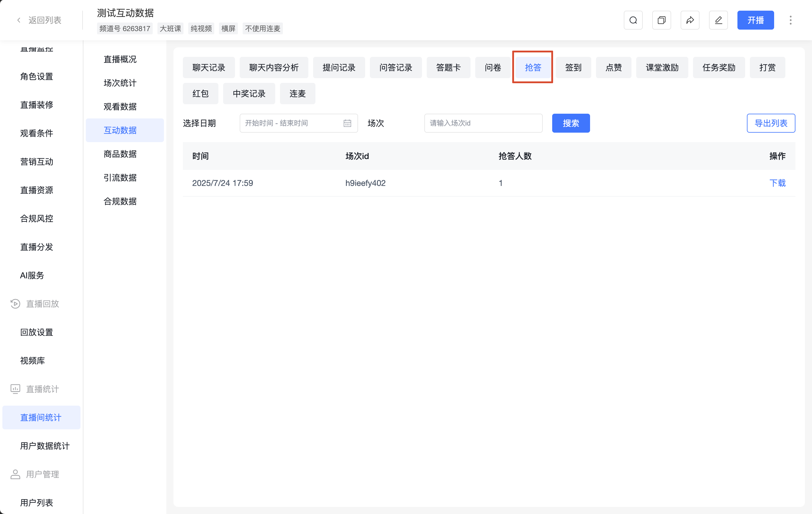Open 观看条件 in left sidebar
This screenshot has height=514, width=812.
36,133
